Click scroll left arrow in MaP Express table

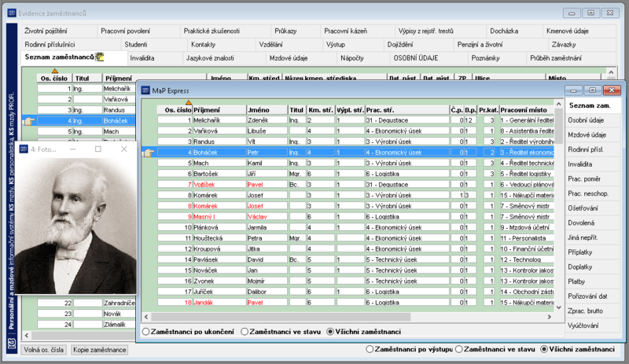pos(146,317)
